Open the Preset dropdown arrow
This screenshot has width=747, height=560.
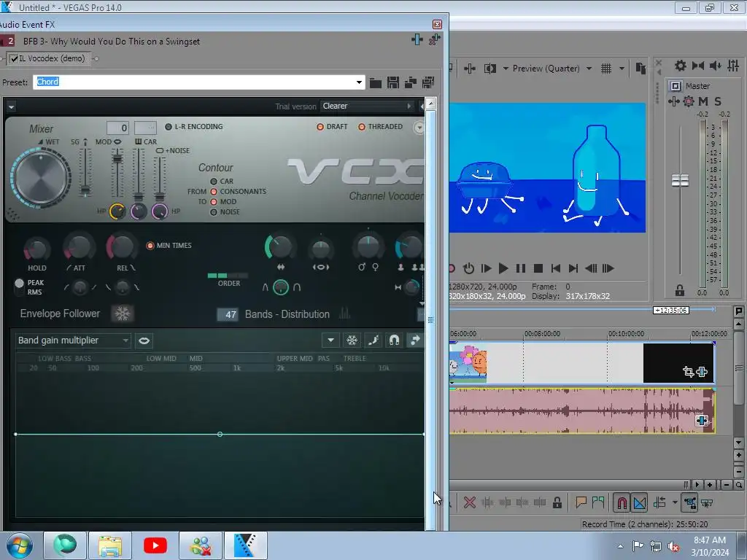tap(359, 82)
